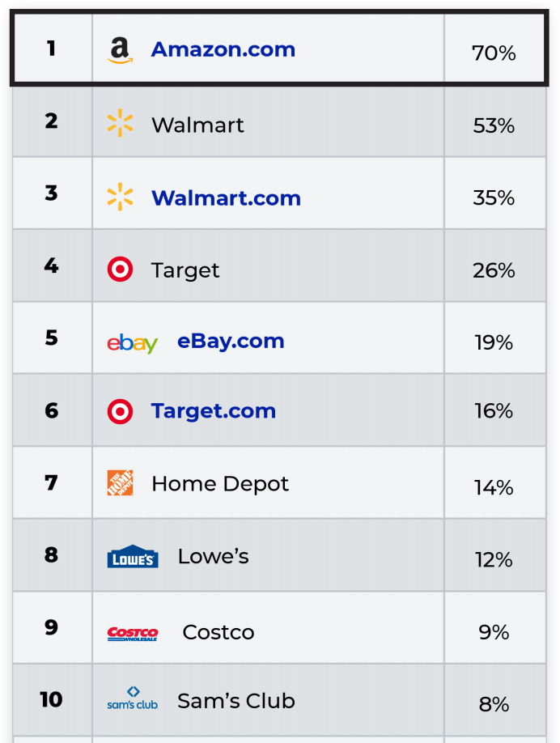Screen dimensions: 560x743
Task: Click the rank number 10 cell
Action: click(51, 699)
